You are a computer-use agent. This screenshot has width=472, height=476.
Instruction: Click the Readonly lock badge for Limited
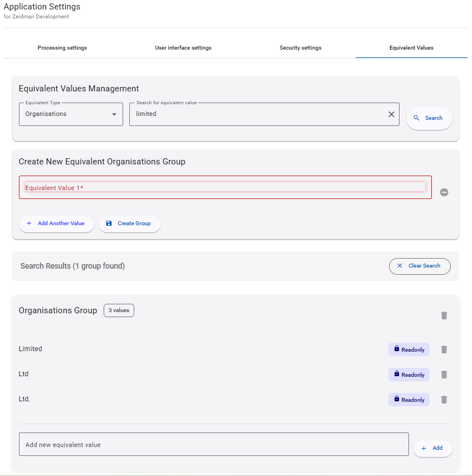tap(408, 349)
